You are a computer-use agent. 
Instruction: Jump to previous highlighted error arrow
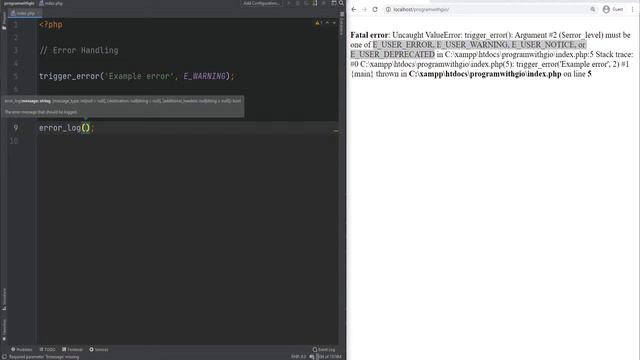pos(327,23)
